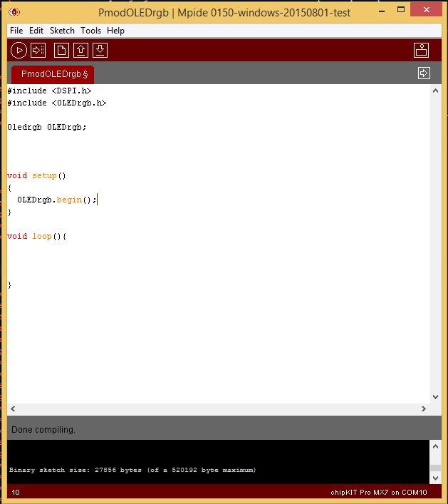448x504 pixels.
Task: Click the 'Oledrgb OLEDrgb;' declaration line
Action: [47, 128]
